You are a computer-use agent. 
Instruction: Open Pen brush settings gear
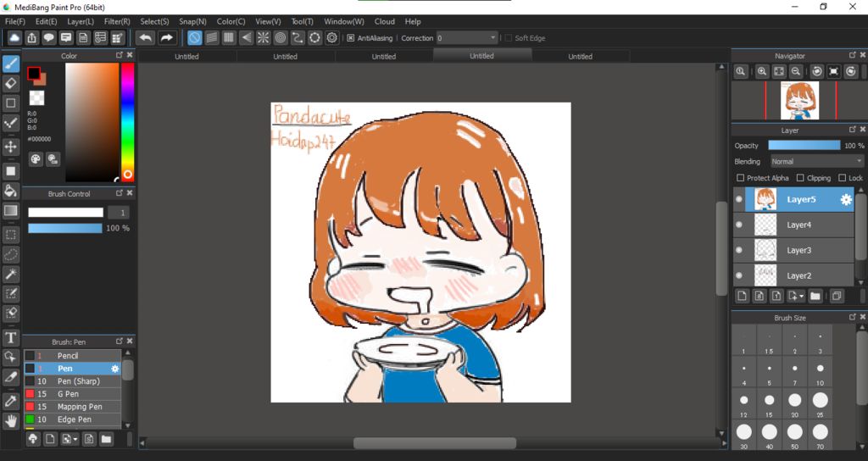pos(115,369)
